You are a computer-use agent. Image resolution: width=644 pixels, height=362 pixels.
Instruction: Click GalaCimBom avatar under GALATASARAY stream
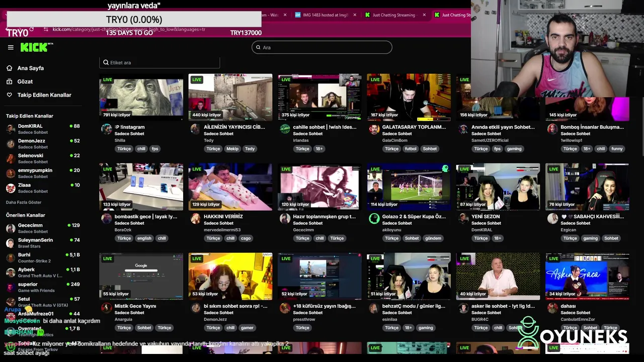tap(374, 129)
